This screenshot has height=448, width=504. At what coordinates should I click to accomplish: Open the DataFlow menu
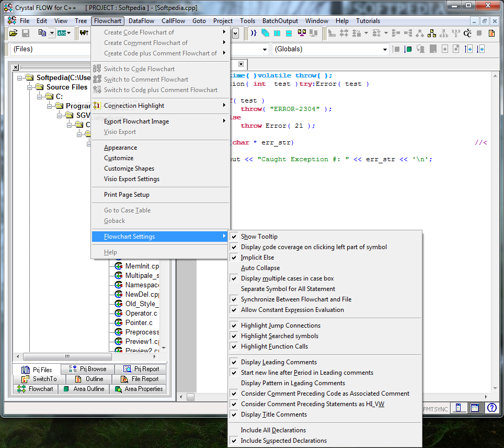(142, 21)
